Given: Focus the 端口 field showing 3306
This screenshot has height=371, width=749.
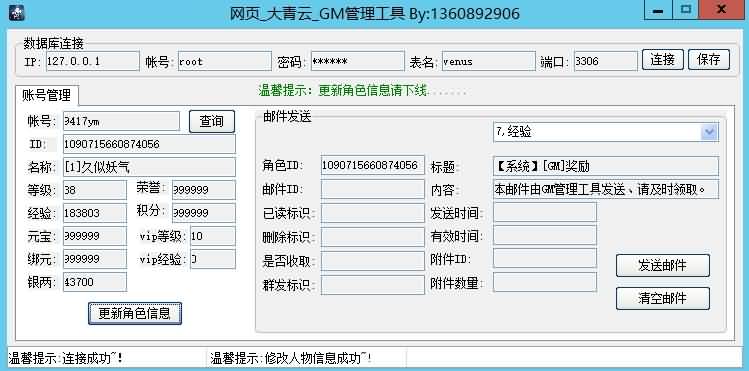Looking at the screenshot, I should (x=606, y=61).
